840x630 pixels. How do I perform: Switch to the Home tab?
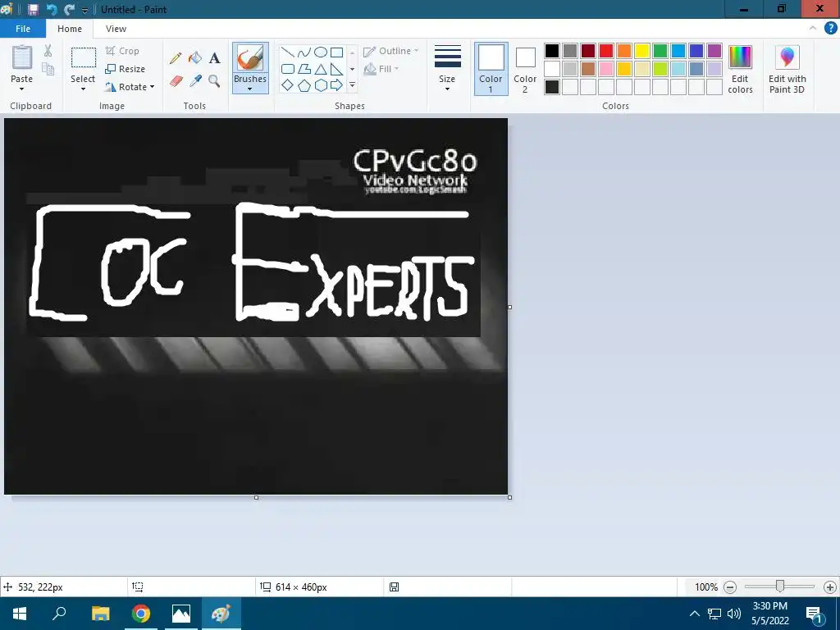click(70, 29)
